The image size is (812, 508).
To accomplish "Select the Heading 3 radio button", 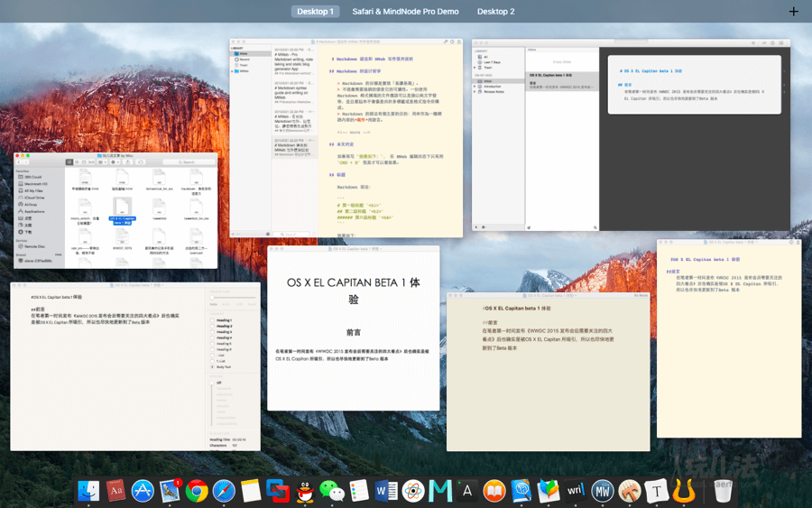I will 212,332.
